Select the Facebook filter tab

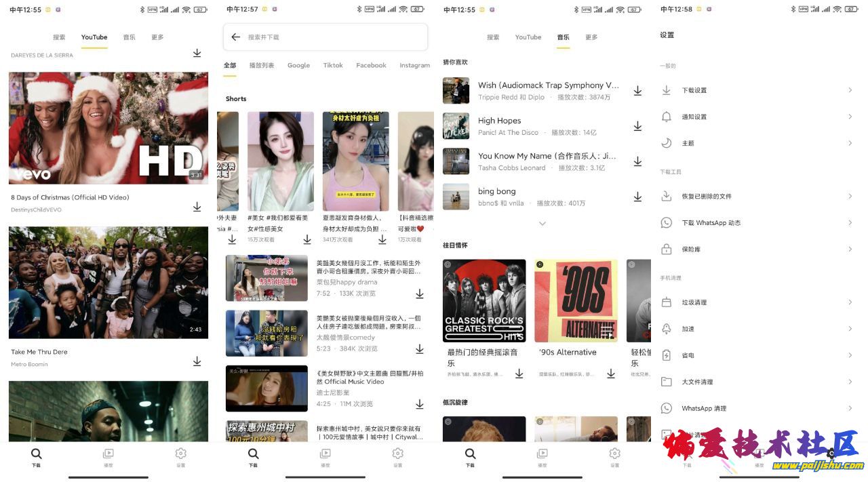tap(371, 66)
